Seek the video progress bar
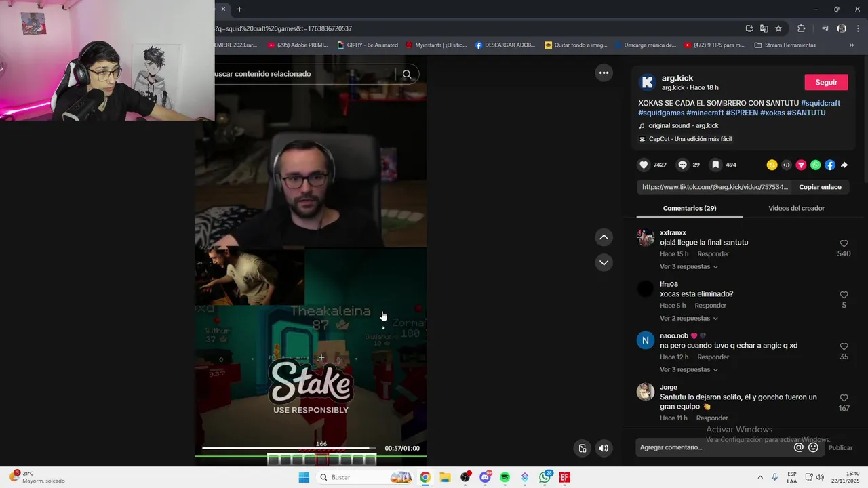Viewport: 868px width, 488px height. click(x=290, y=448)
